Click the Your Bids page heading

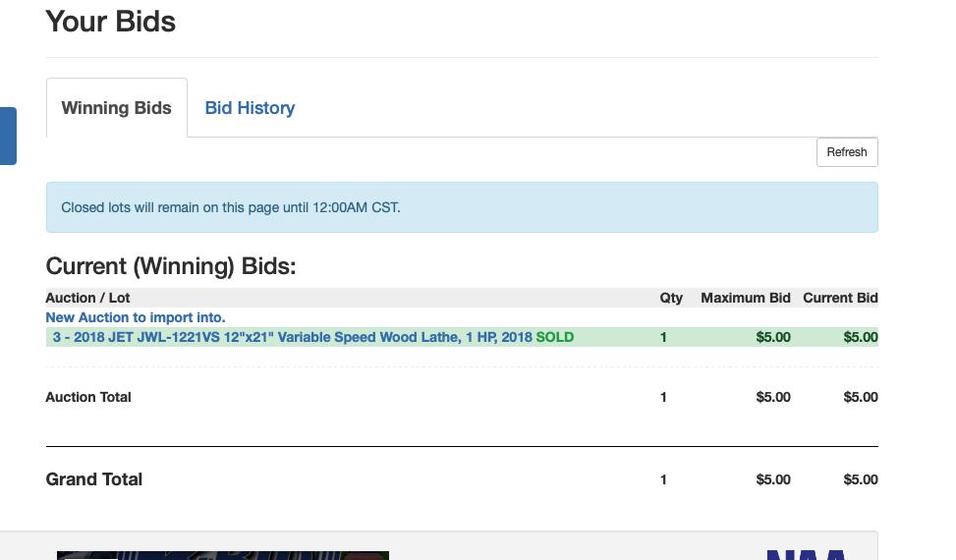(x=110, y=22)
